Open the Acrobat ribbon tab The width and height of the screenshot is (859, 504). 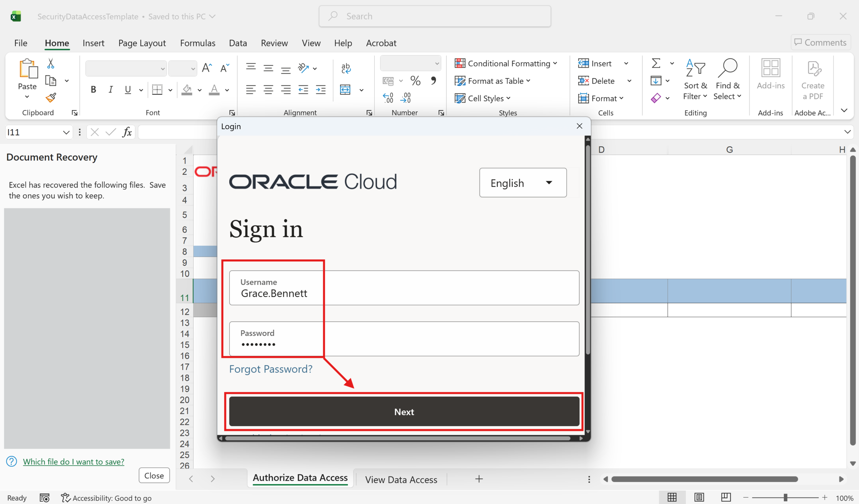tap(381, 43)
